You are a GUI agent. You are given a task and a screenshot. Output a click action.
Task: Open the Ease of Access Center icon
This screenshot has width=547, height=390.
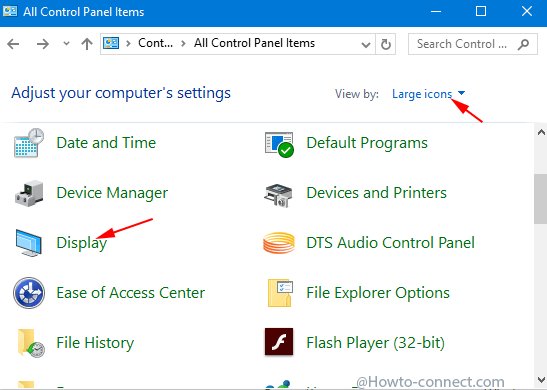coord(29,293)
